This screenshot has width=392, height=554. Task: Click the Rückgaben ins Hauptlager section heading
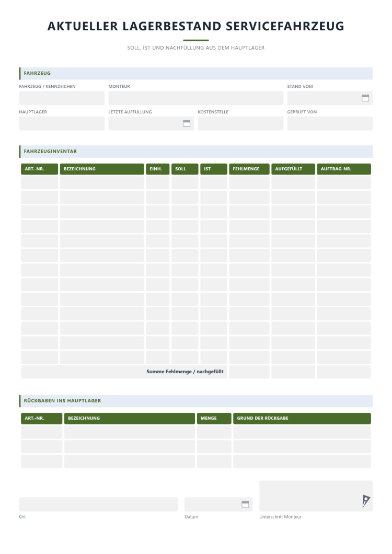pyautogui.click(x=62, y=401)
